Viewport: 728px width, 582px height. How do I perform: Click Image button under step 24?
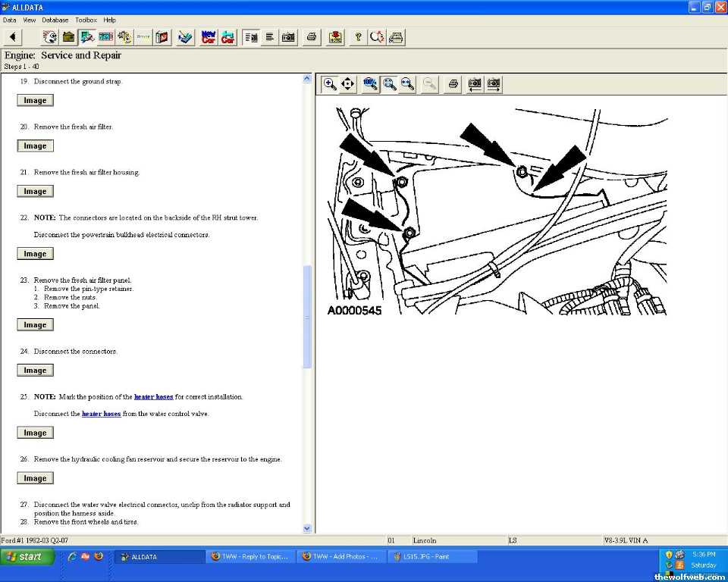[35, 371]
